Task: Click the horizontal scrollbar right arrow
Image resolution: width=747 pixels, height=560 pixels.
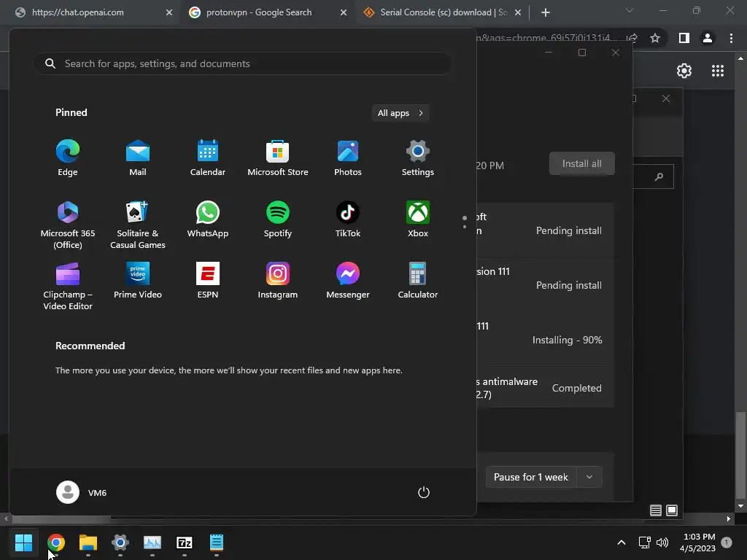Action: pyautogui.click(x=729, y=518)
